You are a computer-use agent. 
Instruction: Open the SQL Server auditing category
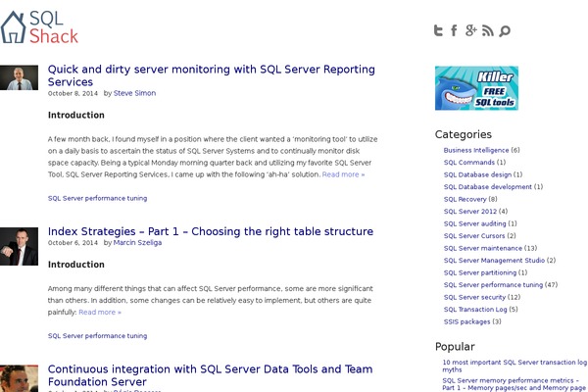tap(474, 223)
